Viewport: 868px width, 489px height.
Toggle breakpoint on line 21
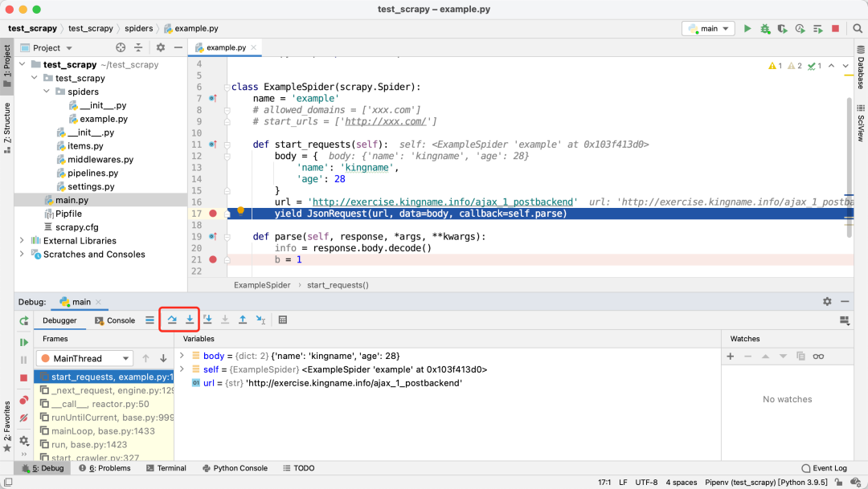212,259
